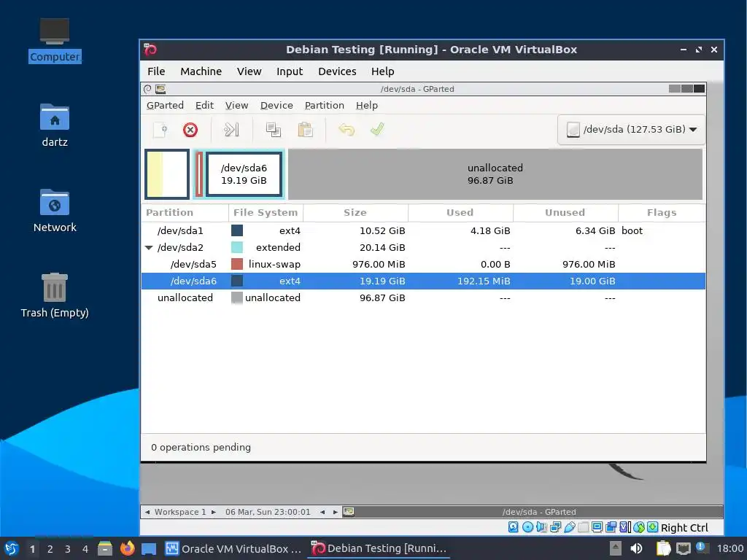Screen dimensions: 747x560
Task: Open the GParted menu
Action: coord(165,105)
